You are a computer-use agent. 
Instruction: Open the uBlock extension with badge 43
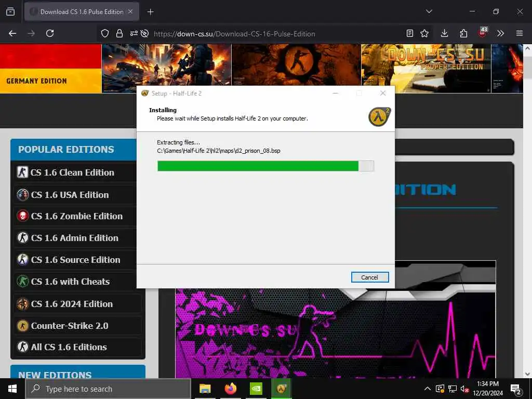[483, 33]
